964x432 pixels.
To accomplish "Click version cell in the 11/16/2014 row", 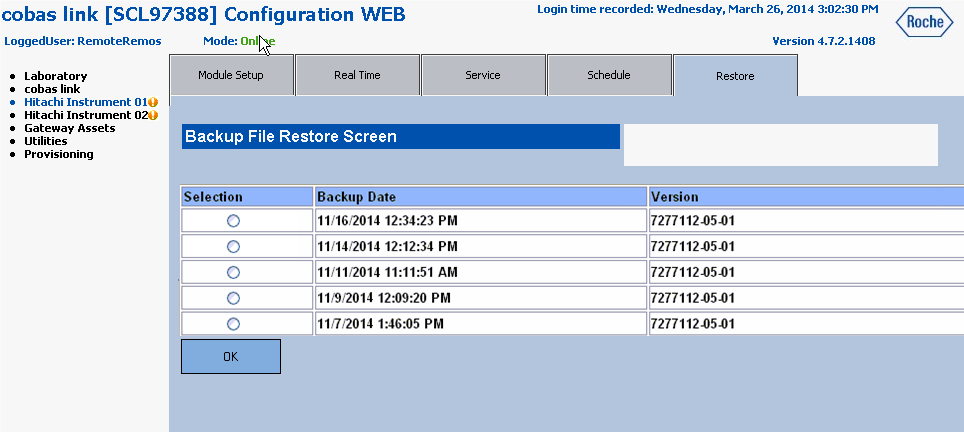I will pos(806,221).
